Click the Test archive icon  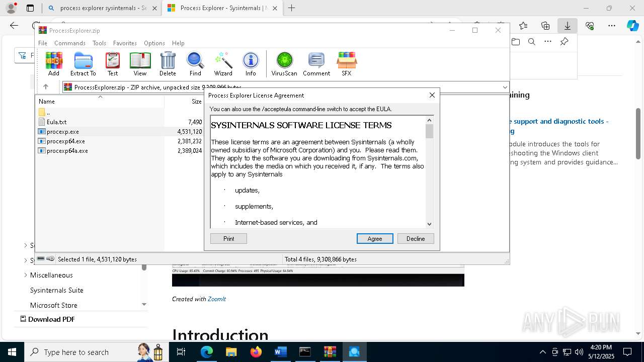tap(113, 64)
